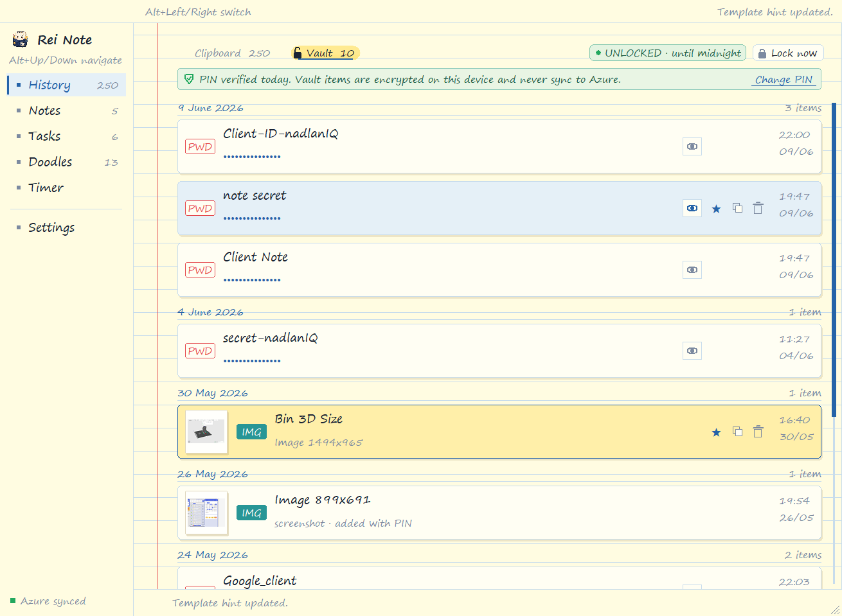Image resolution: width=842 pixels, height=616 pixels.
Task: Star the Bin 3D Size image
Action: (716, 432)
